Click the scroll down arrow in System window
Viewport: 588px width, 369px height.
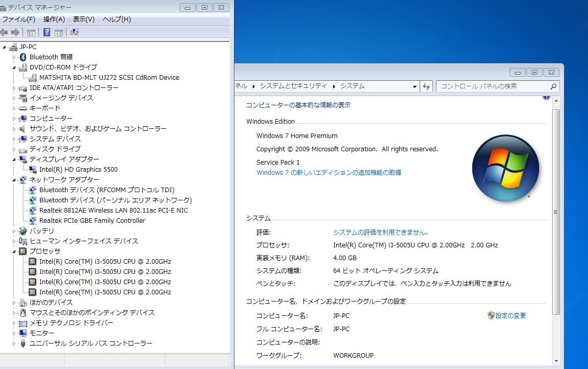(556, 361)
